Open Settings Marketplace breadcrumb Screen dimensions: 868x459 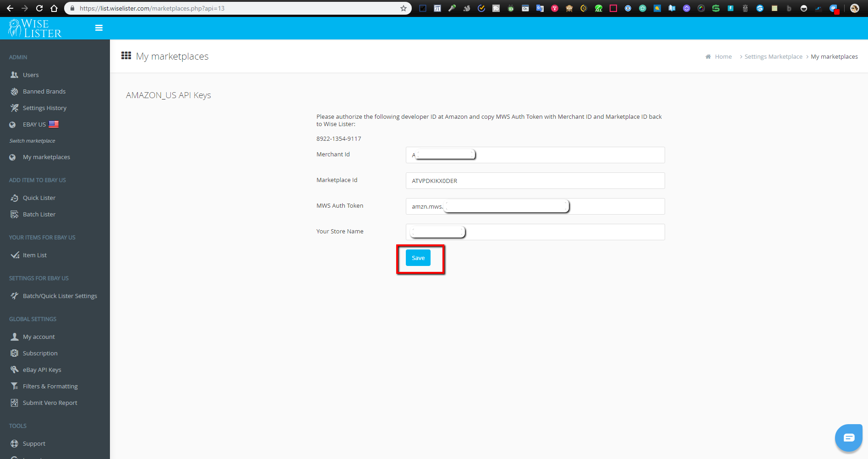point(773,56)
